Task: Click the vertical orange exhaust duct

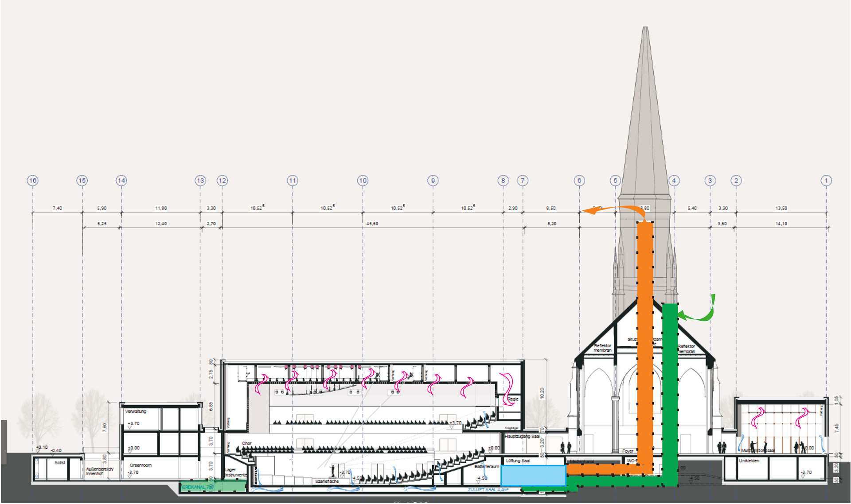Action: (x=645, y=332)
